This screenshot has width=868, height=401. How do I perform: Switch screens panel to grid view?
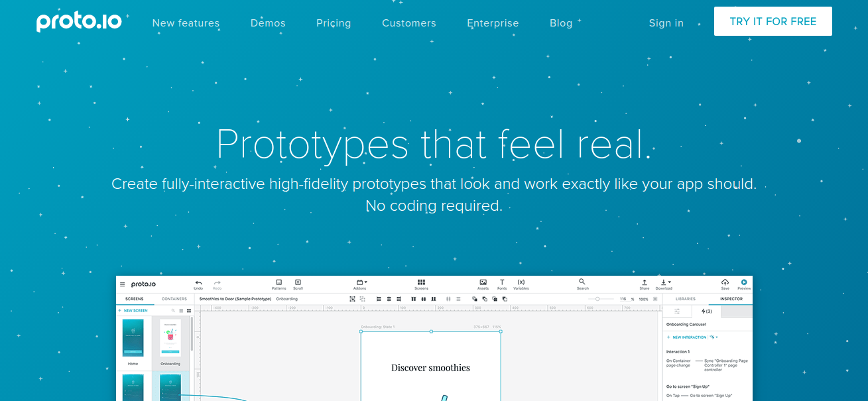click(x=188, y=310)
